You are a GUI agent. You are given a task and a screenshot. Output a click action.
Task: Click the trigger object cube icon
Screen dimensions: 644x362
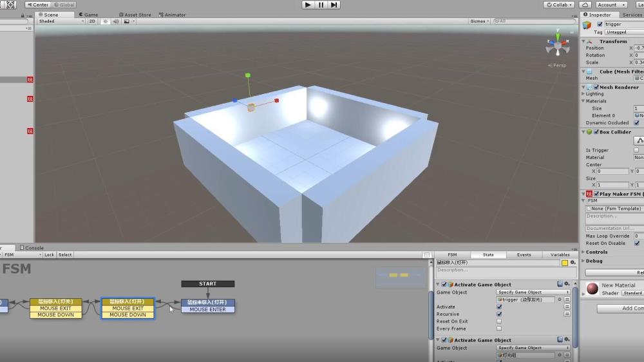(587, 26)
